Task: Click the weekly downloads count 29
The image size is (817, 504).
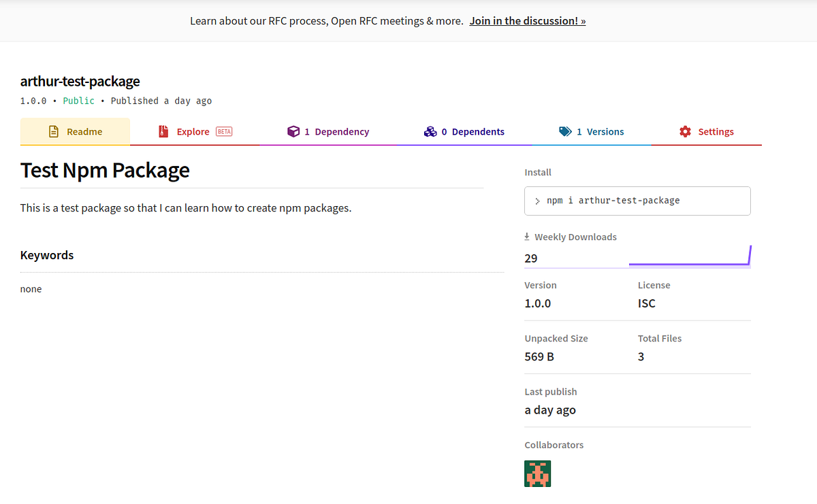Action: click(531, 258)
